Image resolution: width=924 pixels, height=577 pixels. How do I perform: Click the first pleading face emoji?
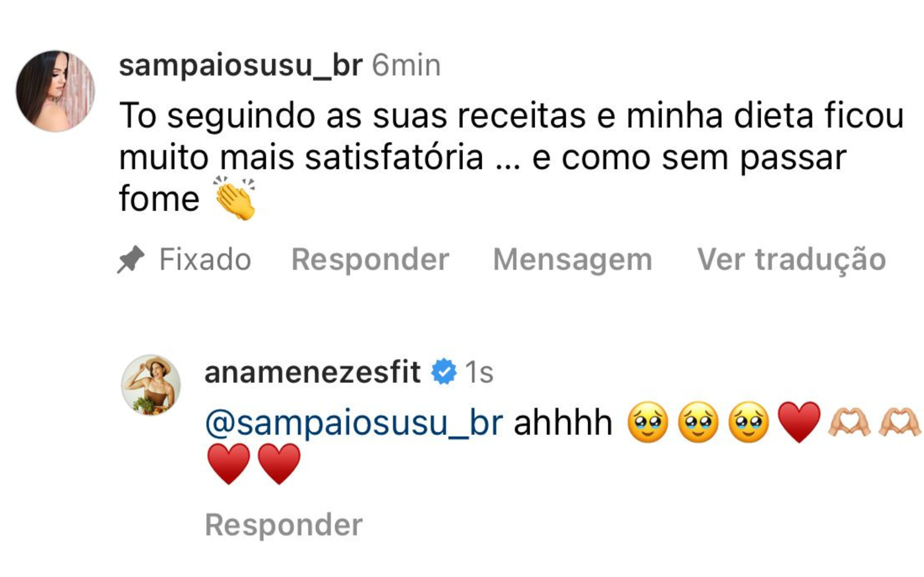tap(648, 422)
